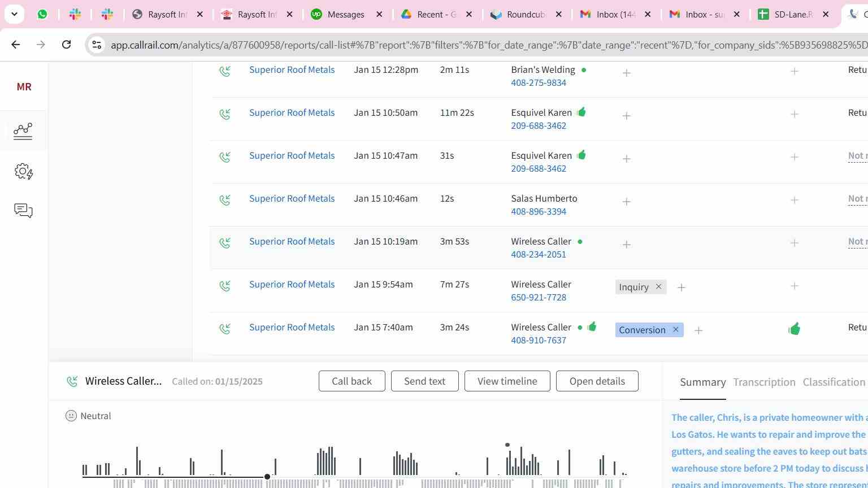
Task: Add score plus for 9:54am Wireless Caller call
Action: pyautogui.click(x=794, y=286)
